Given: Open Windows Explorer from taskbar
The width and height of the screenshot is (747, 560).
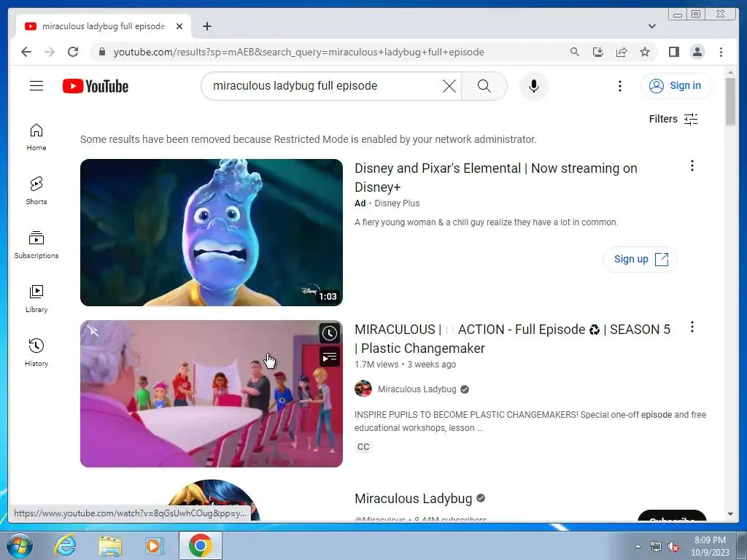Looking at the screenshot, I should click(x=110, y=545).
